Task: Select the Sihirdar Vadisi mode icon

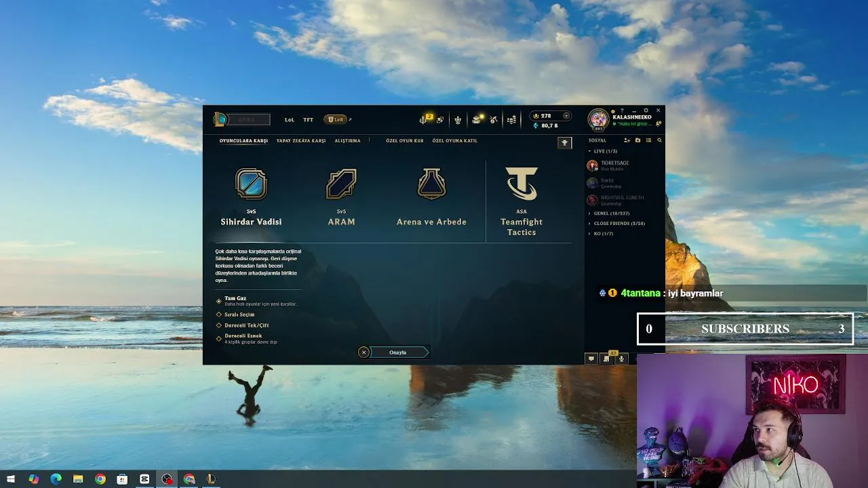Action: click(x=251, y=184)
